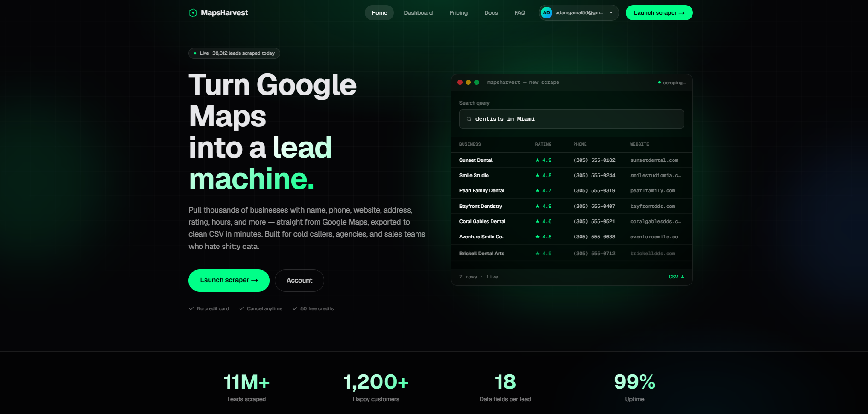Click the MapsHarvest hexagon logo icon
The width and height of the screenshot is (868, 414).
click(193, 13)
